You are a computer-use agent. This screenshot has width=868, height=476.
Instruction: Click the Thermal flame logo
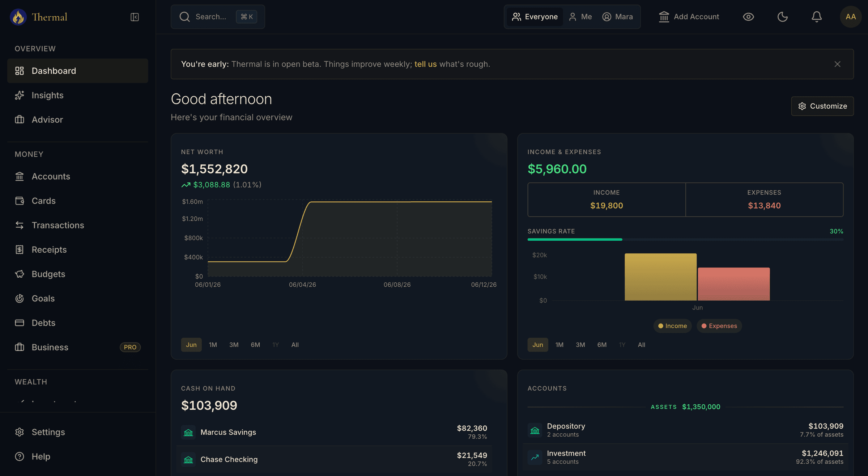click(x=18, y=17)
